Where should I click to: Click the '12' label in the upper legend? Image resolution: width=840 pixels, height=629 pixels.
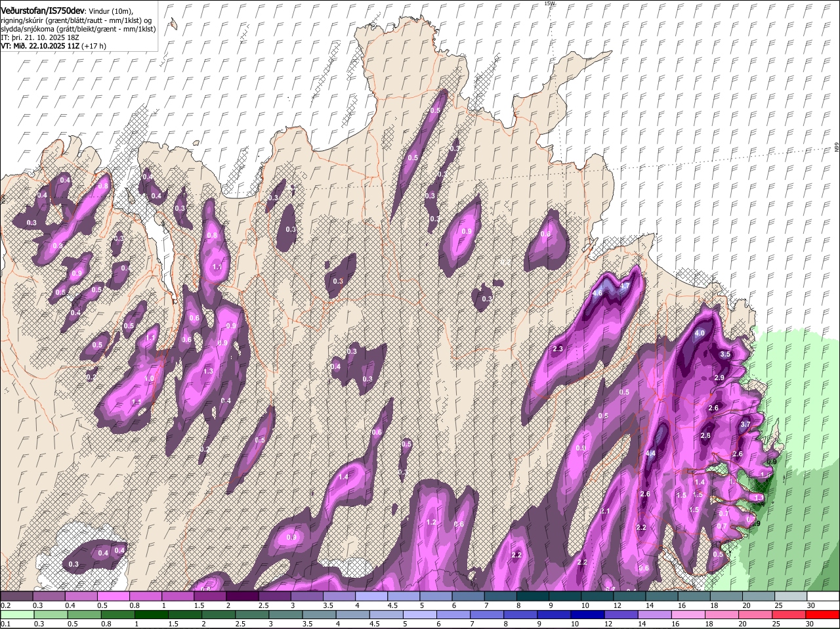point(617,605)
